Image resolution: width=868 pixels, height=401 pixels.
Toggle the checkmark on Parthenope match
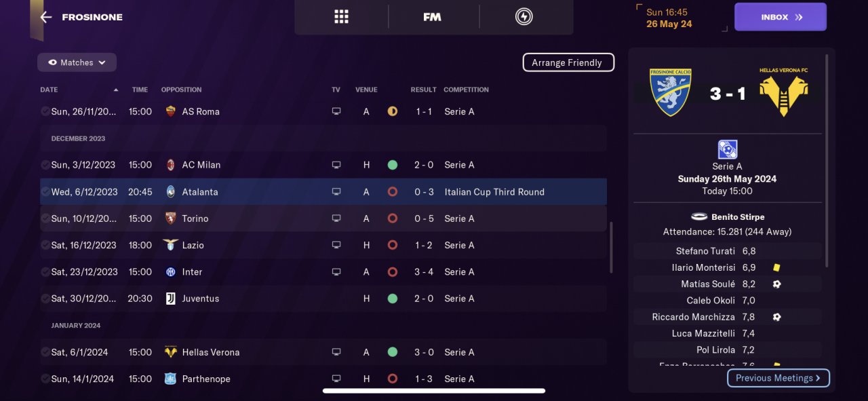(45, 379)
